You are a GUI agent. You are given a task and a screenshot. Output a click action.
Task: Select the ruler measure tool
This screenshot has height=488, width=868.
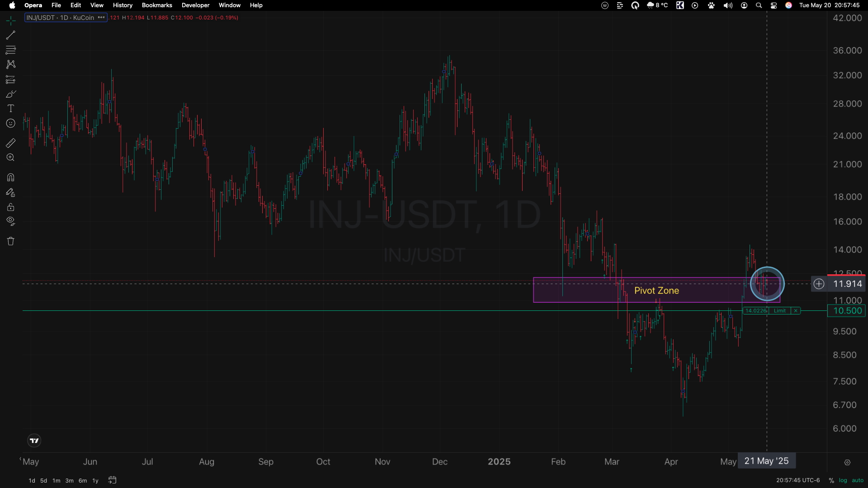10,143
